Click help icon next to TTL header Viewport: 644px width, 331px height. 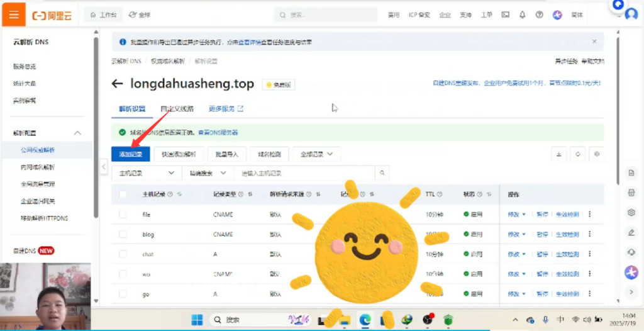click(440, 194)
